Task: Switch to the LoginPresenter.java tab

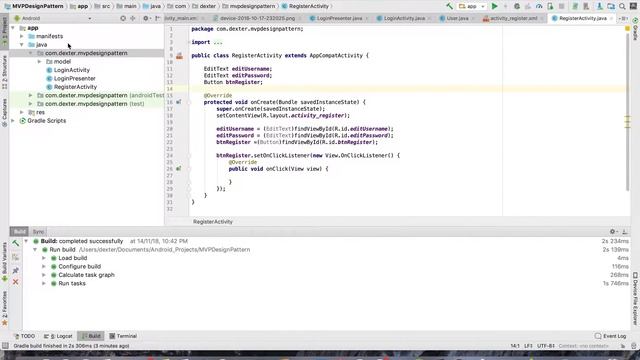Action: tap(338, 18)
